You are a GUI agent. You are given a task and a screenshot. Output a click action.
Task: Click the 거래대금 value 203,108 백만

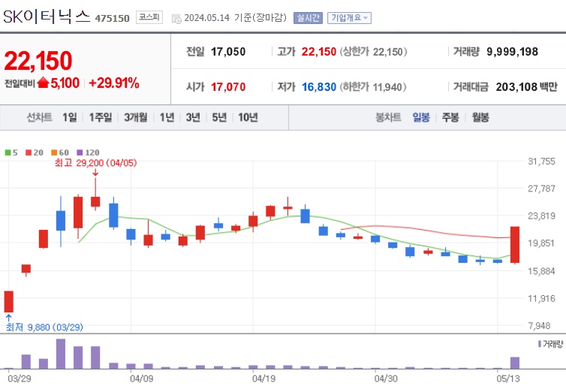[x=527, y=87]
